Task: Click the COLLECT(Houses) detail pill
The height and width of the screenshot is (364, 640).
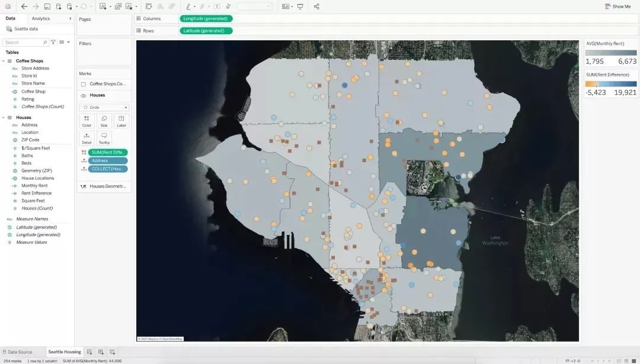Action: click(x=108, y=169)
